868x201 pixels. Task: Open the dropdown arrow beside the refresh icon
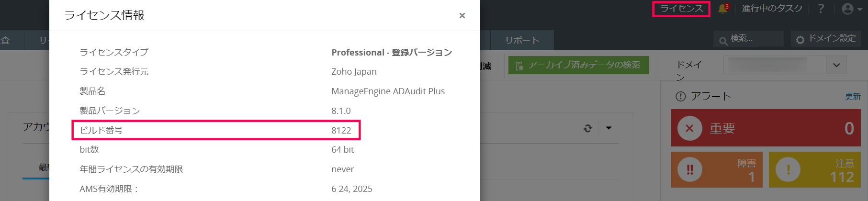609,128
